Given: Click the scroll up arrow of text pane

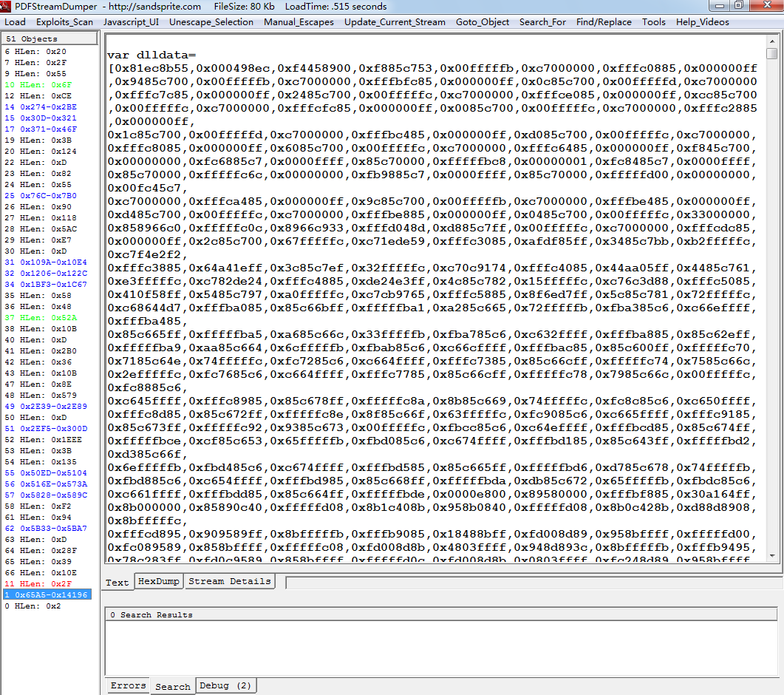Looking at the screenshot, I should coord(772,41).
